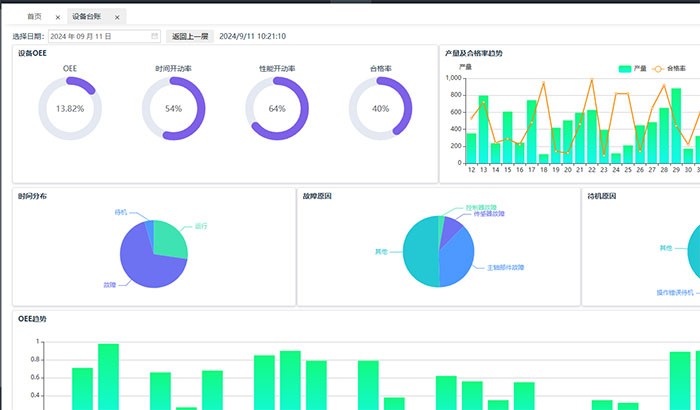The width and height of the screenshot is (700, 410).
Task: Click the 故障 label in 时间分布 chart
Action: click(109, 284)
